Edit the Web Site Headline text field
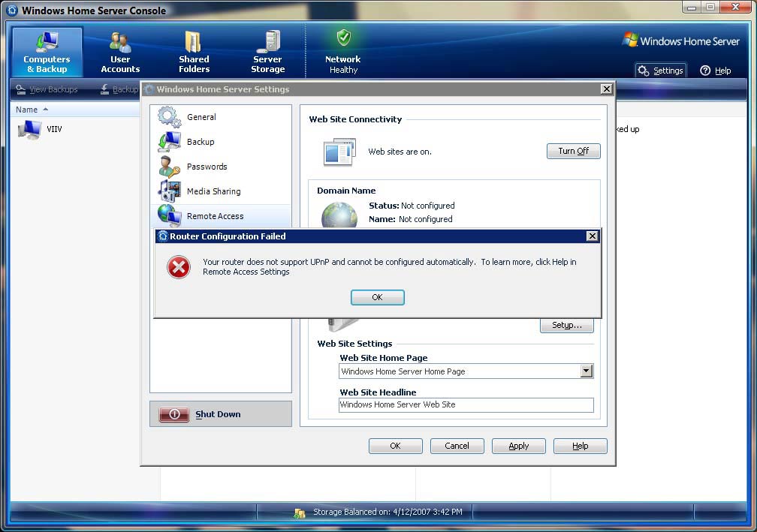757x532 pixels. pyautogui.click(x=466, y=405)
